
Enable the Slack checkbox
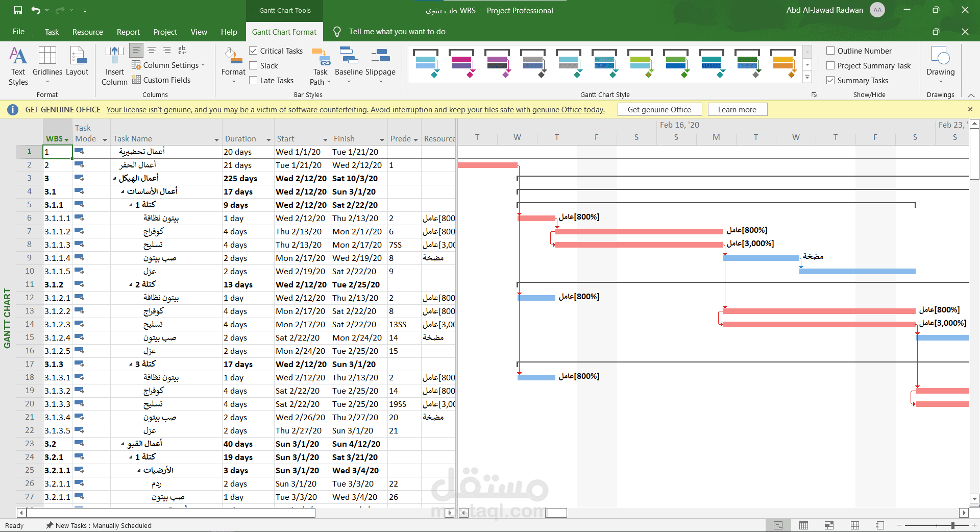tap(253, 65)
